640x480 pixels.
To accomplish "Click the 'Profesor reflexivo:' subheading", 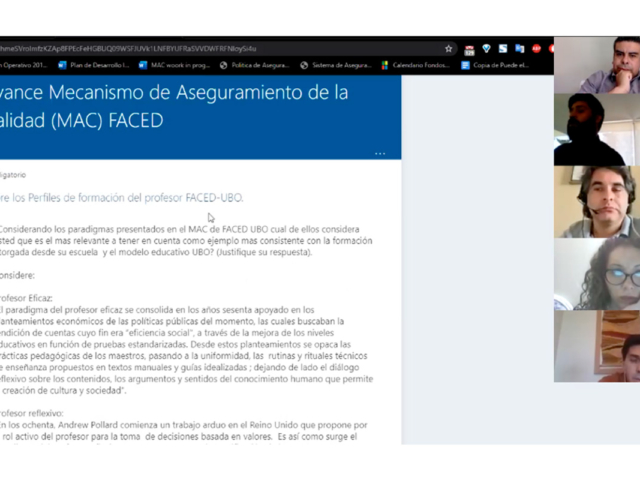I will [31, 413].
